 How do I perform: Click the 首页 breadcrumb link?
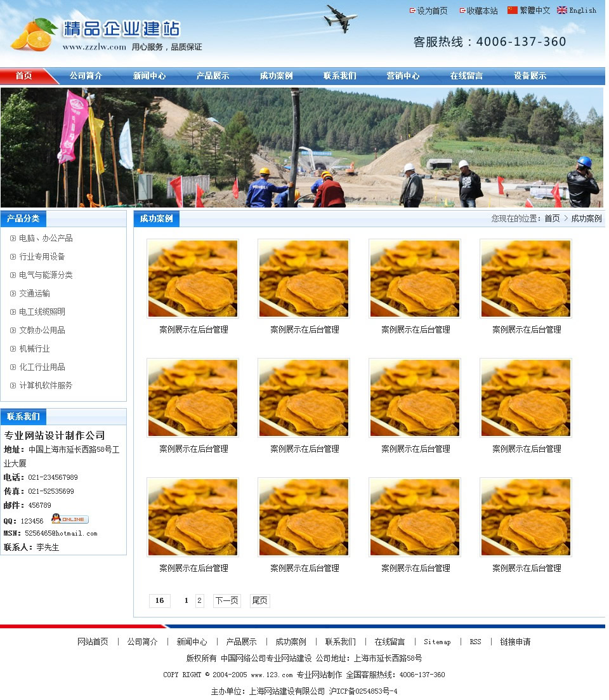click(552, 218)
